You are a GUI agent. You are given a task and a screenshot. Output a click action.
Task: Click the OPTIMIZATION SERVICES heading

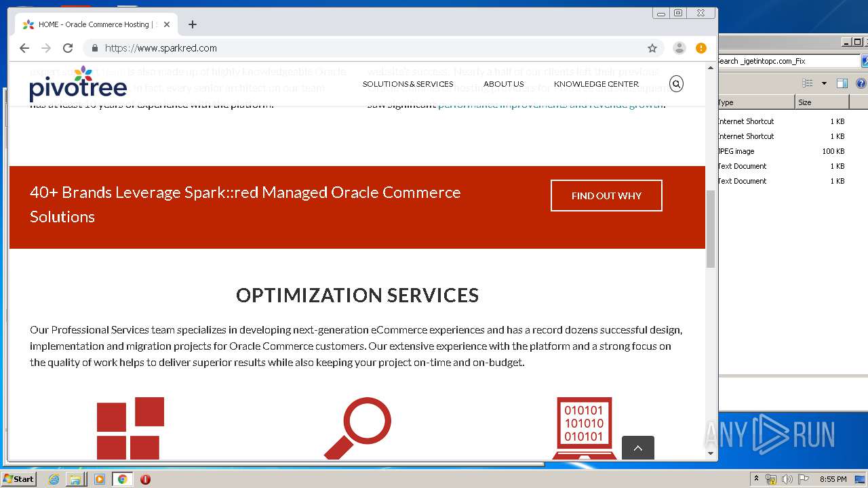pyautogui.click(x=357, y=295)
